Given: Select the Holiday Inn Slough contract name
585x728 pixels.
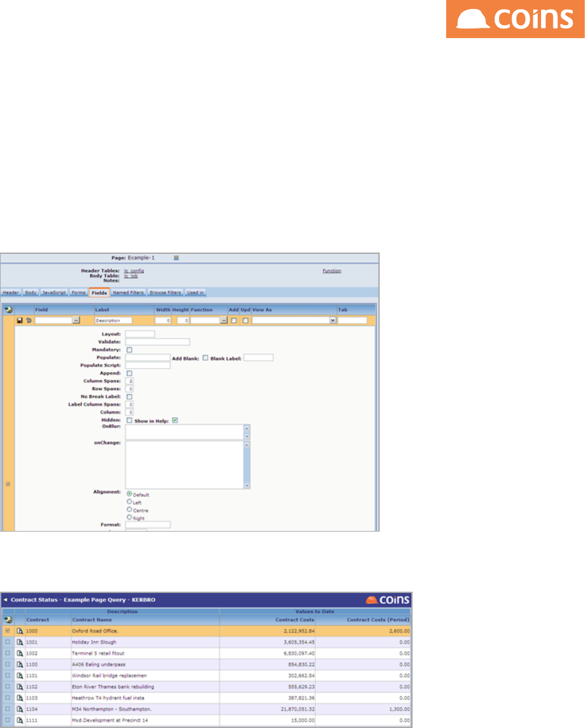Looking at the screenshot, I should click(94, 642).
